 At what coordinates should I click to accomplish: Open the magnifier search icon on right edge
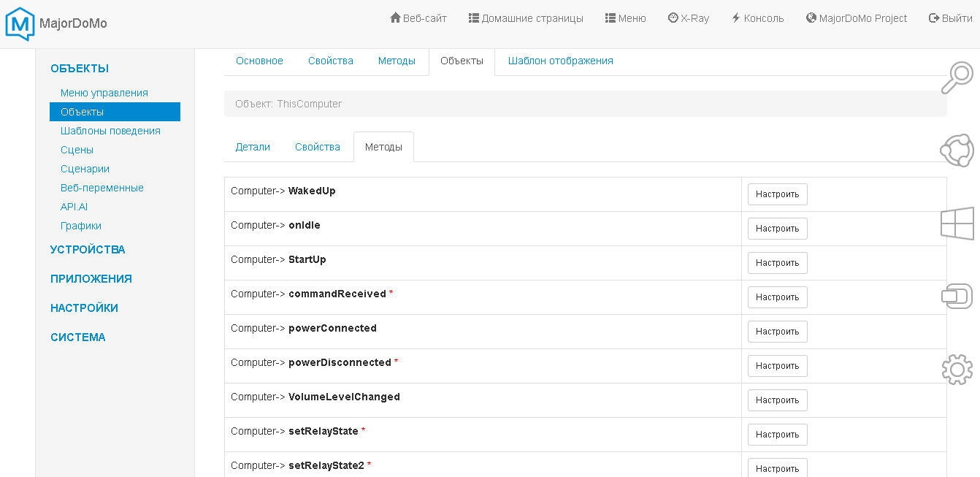tap(957, 78)
